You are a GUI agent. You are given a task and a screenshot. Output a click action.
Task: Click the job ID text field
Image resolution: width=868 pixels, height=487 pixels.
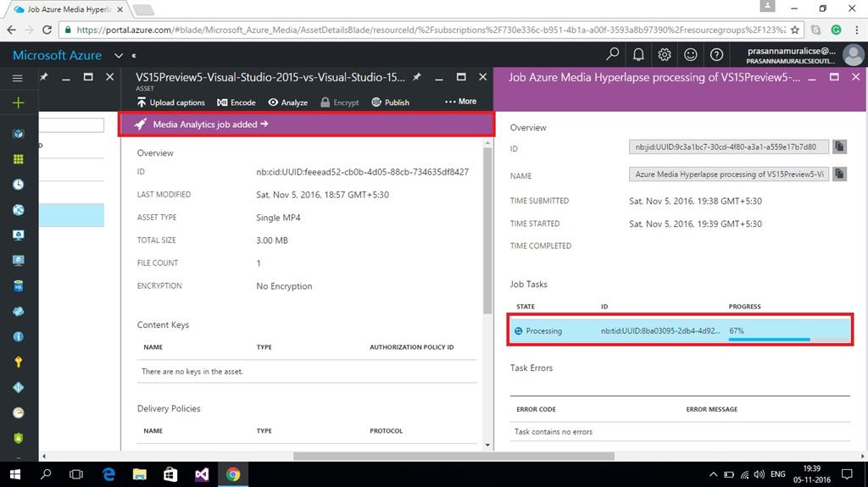(728, 147)
